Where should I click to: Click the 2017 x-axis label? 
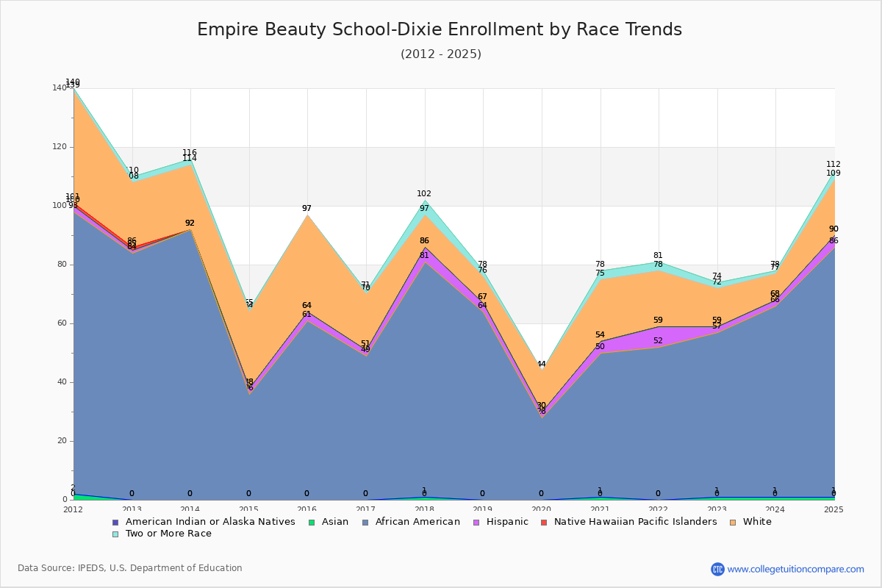pos(366,509)
